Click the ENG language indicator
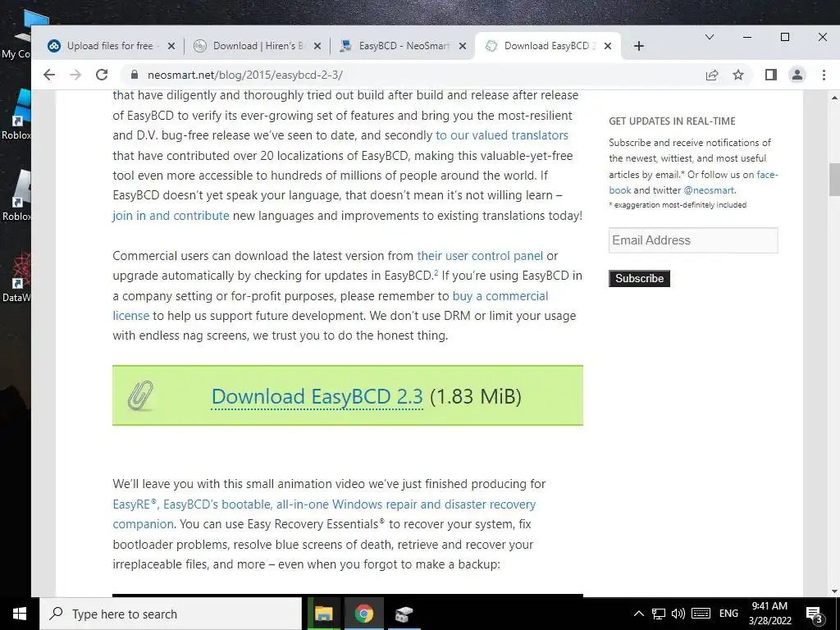 pyautogui.click(x=728, y=614)
